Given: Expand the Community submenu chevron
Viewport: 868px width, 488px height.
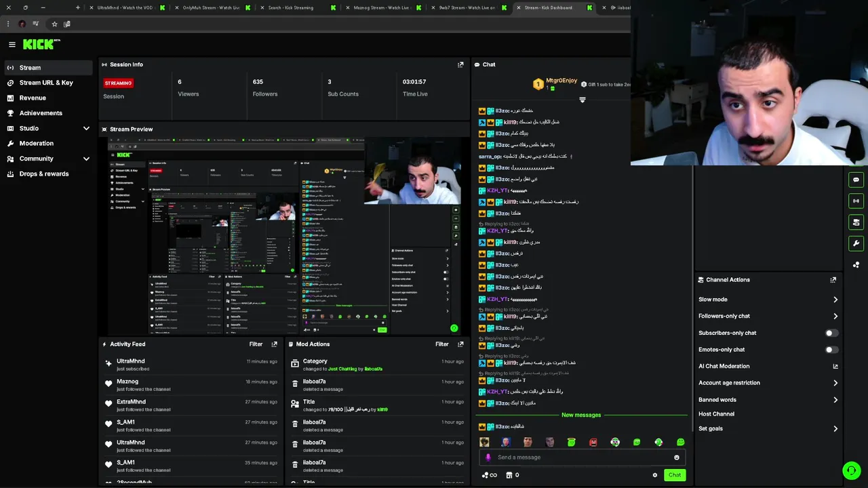Looking at the screenshot, I should point(86,159).
